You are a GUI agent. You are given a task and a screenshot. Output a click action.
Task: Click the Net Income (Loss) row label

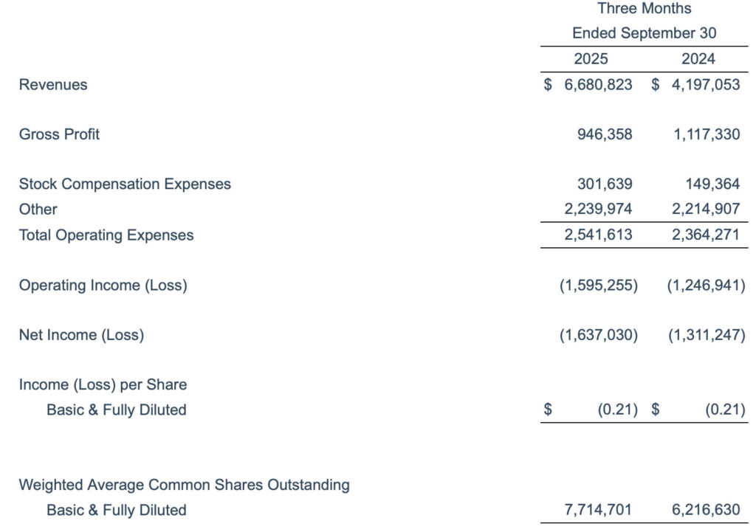pos(81,335)
